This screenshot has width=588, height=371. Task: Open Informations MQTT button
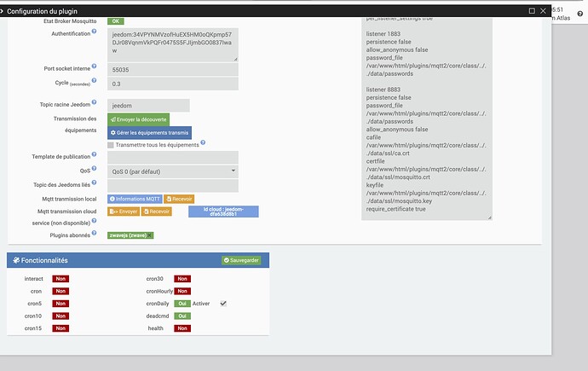pyautogui.click(x=135, y=199)
